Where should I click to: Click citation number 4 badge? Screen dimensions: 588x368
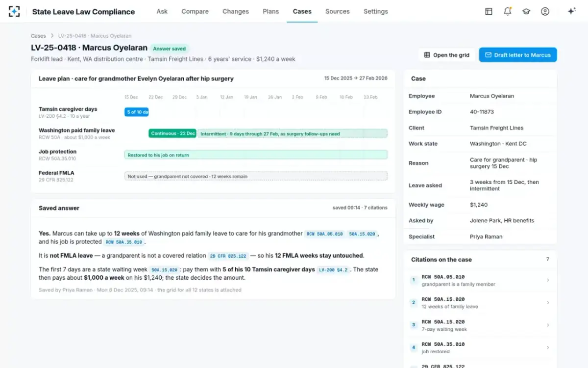414,348
